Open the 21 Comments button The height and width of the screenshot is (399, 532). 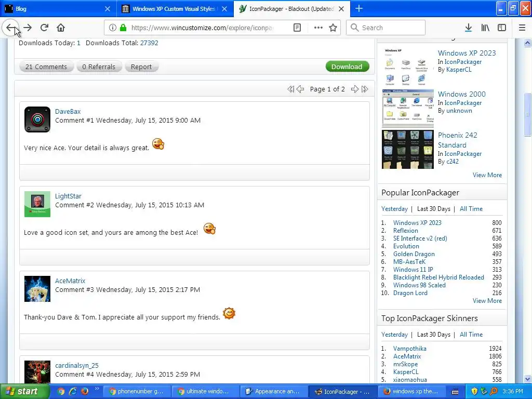[46, 67]
